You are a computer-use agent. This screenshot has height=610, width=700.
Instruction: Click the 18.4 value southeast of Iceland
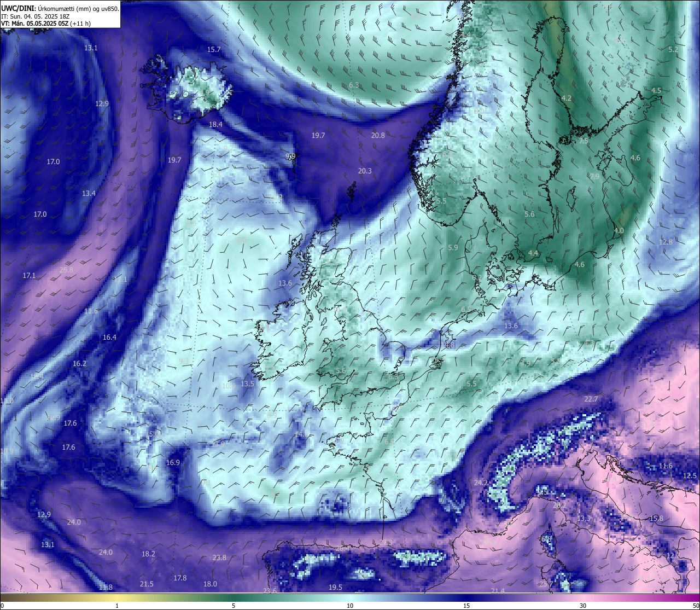(216, 125)
